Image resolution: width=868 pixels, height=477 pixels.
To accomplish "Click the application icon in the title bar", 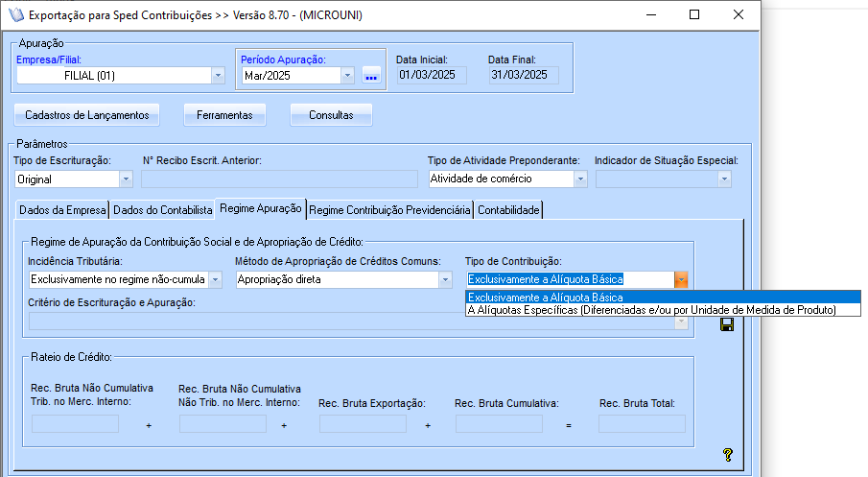I will (16, 15).
